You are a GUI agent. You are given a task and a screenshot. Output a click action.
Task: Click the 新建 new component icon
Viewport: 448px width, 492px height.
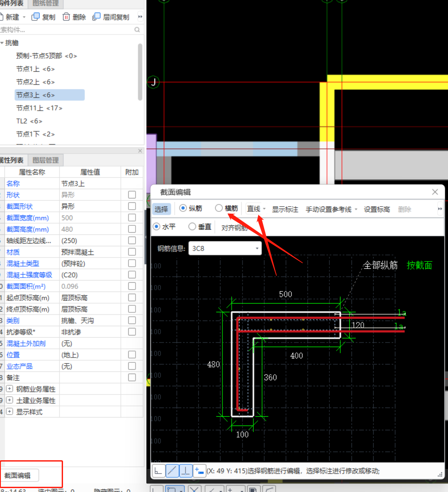2,17
